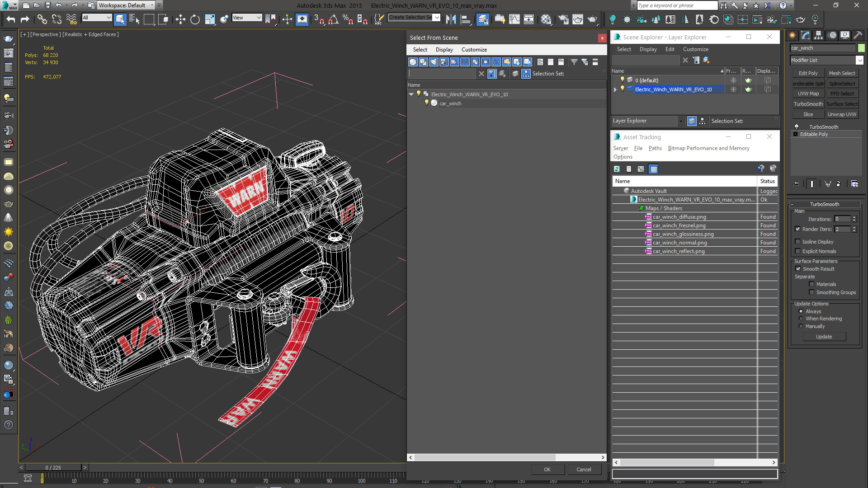Image resolution: width=868 pixels, height=488 pixels.
Task: Select the Manually update option
Action: [801, 326]
